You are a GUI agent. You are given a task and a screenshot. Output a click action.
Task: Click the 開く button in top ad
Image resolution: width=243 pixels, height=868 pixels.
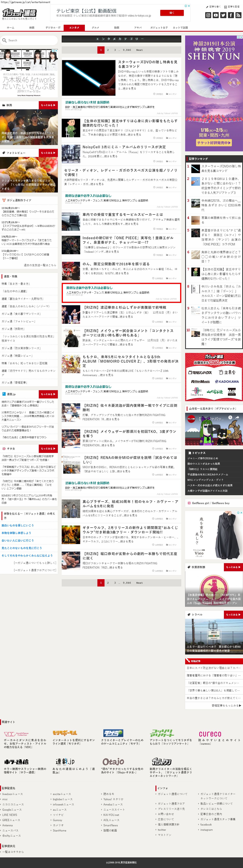click(172, 13)
